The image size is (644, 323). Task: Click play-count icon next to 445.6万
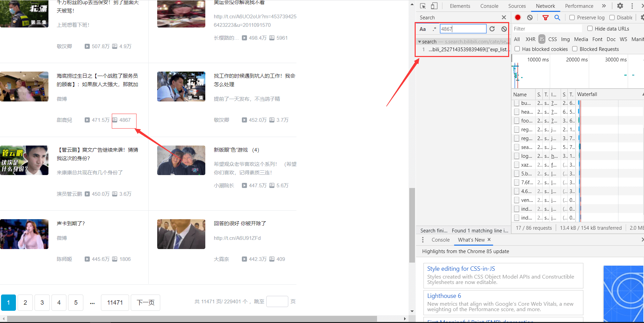[87, 259]
